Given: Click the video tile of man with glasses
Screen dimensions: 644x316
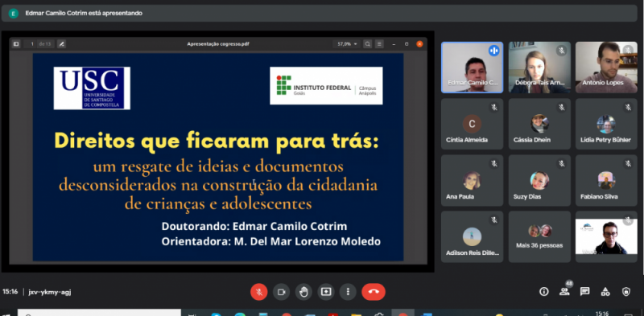Looking at the screenshot, I should 606,236.
